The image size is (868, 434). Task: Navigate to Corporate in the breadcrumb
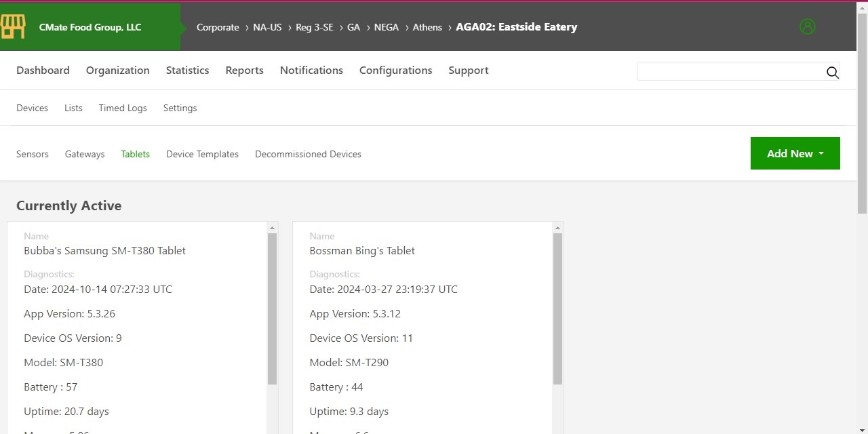[x=218, y=28]
